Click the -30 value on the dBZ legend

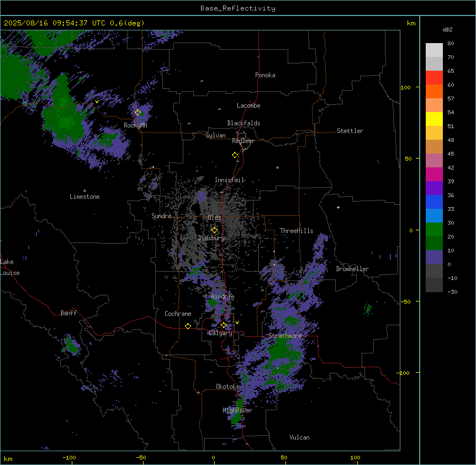point(452,292)
